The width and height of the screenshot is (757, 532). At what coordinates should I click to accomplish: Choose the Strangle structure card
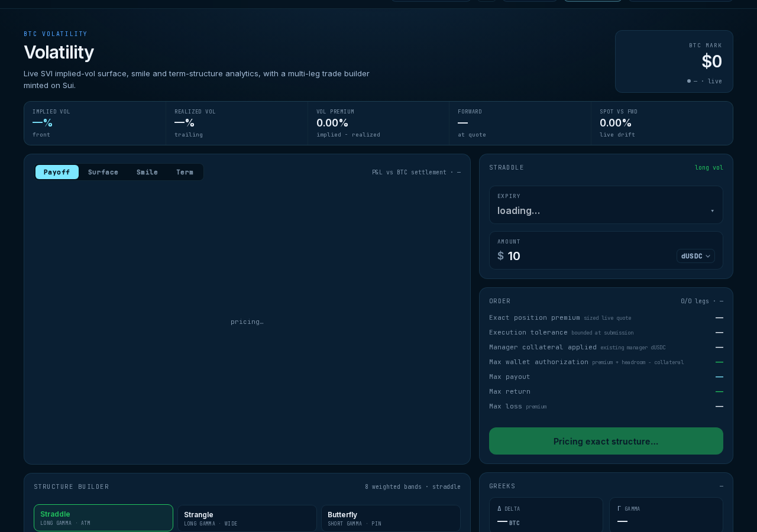(247, 518)
